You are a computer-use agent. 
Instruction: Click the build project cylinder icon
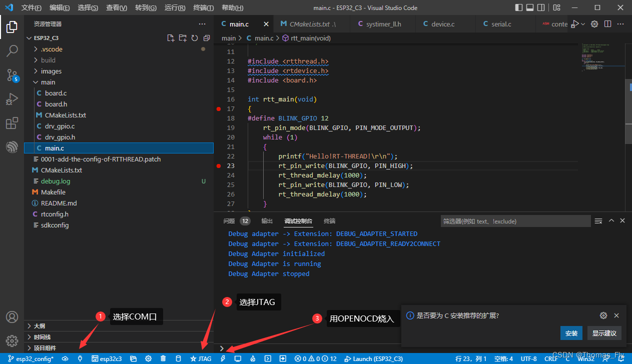point(178,358)
